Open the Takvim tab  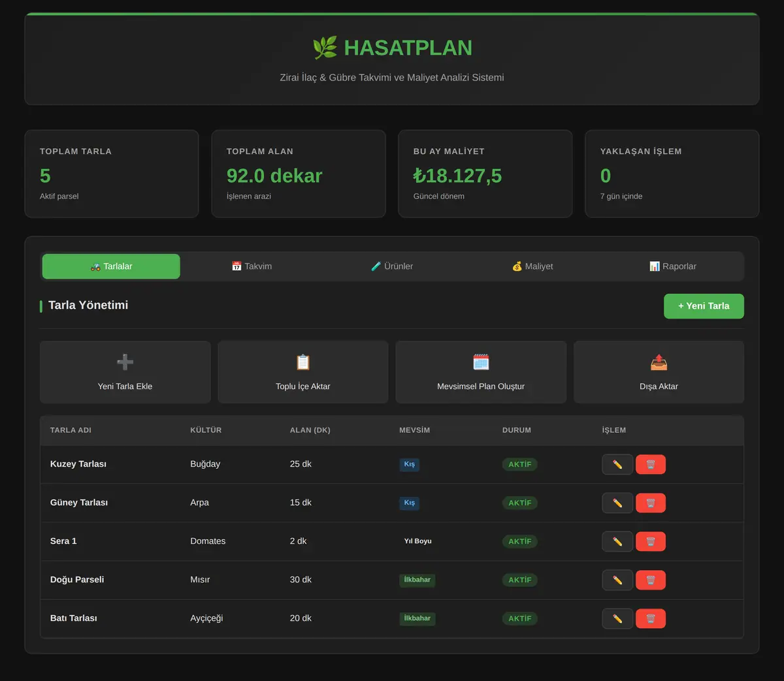point(252,266)
